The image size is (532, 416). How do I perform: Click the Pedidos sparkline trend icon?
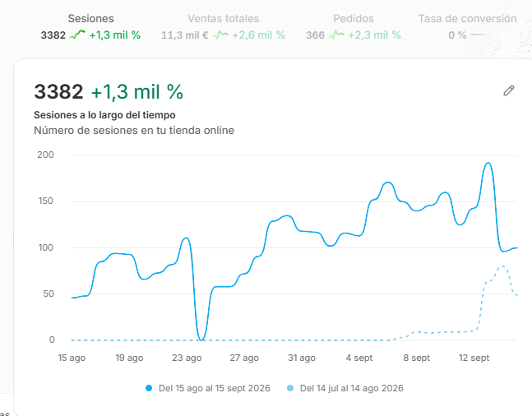click(336, 35)
